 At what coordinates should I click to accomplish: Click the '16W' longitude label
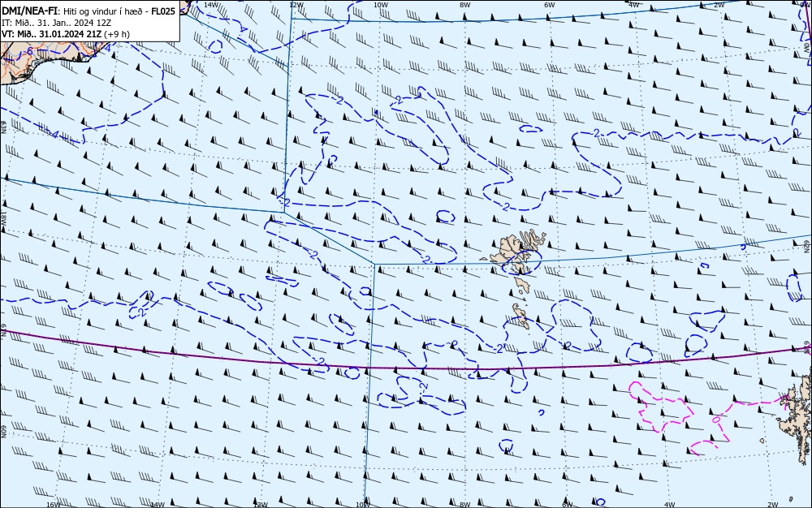[54, 505]
